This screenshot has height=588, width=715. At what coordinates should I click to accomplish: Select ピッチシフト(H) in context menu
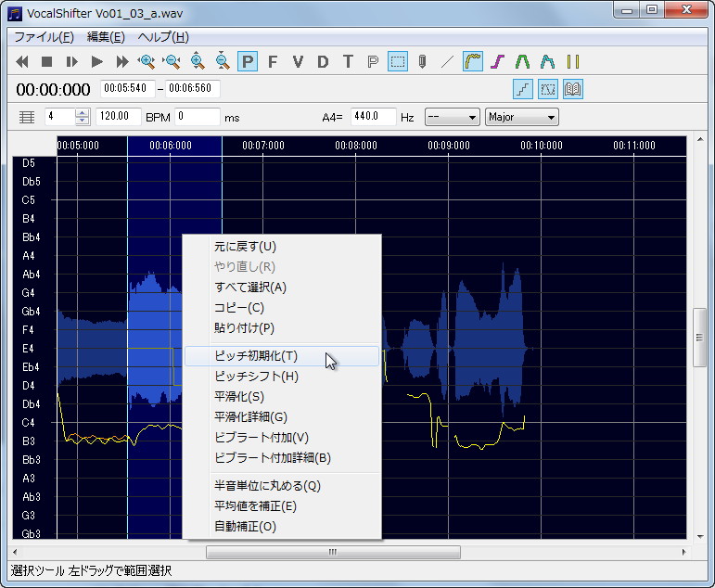coord(282,377)
